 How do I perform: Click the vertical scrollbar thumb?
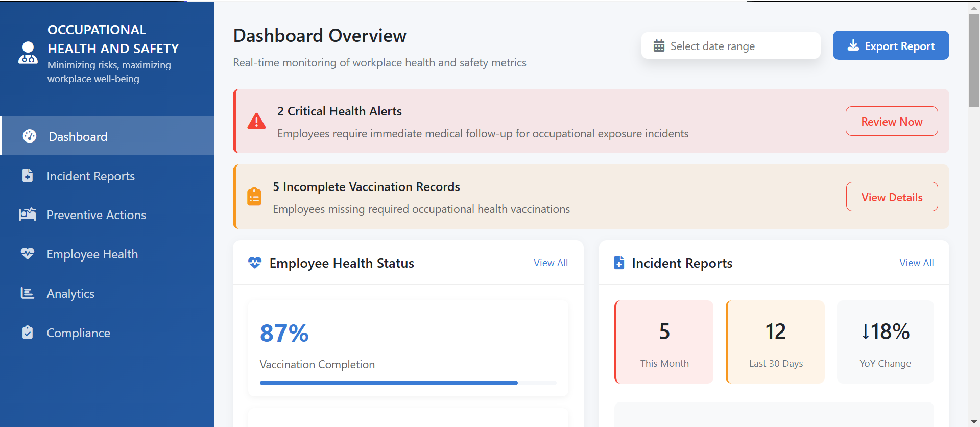click(974, 60)
